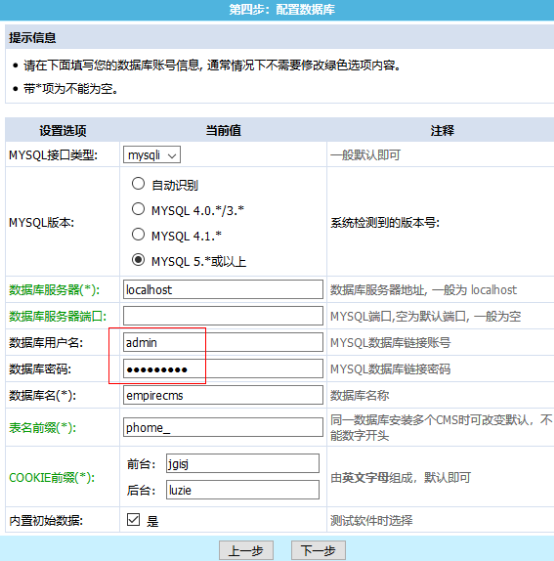Click the 当前值 column header
Screen dimensions: 554x561
tap(223, 131)
